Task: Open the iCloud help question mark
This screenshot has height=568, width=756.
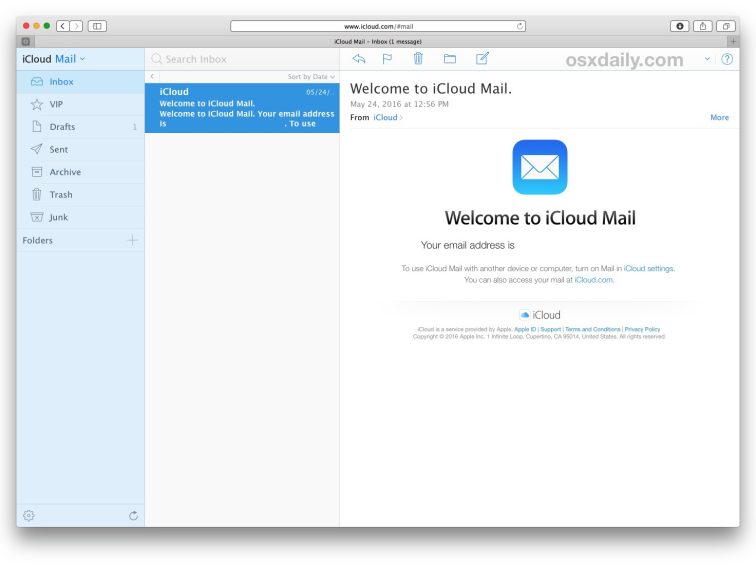Action: click(727, 59)
